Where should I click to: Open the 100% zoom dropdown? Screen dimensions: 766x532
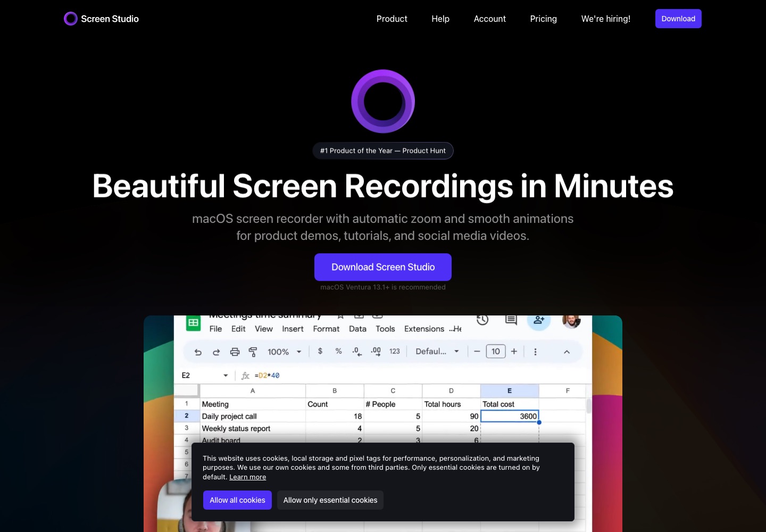click(x=285, y=352)
